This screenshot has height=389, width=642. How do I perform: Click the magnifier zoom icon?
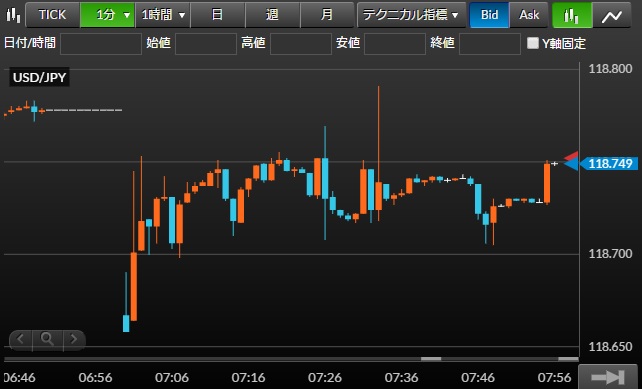tap(47, 339)
